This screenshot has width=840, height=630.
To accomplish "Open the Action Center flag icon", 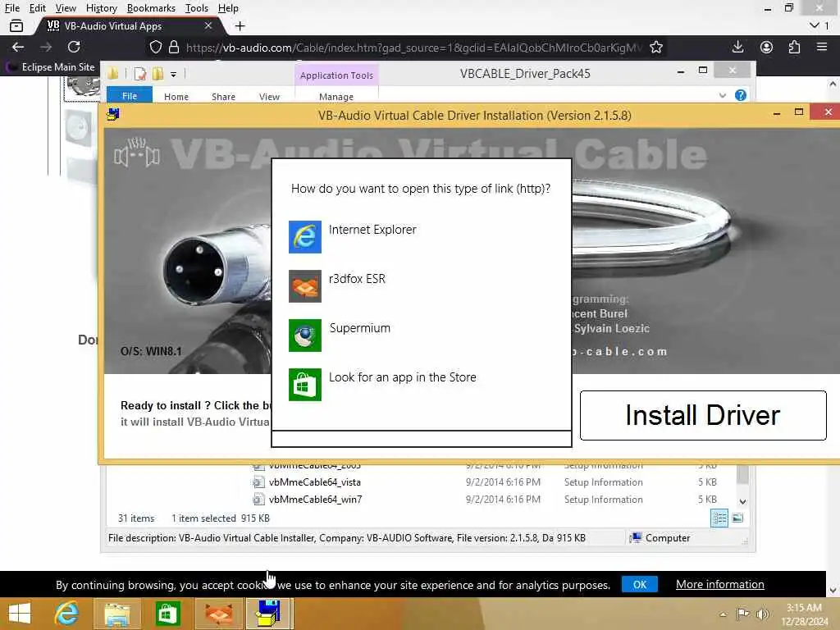I will click(743, 614).
